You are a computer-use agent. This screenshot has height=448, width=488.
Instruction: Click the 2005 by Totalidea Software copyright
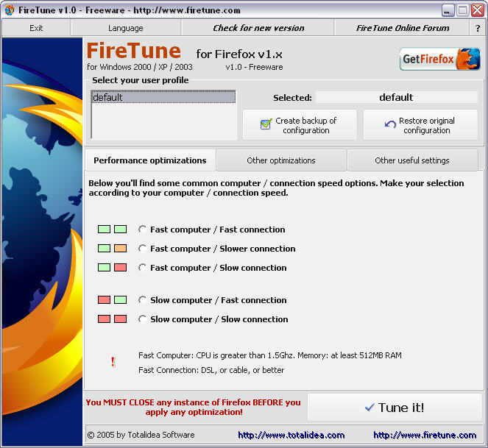(141, 435)
